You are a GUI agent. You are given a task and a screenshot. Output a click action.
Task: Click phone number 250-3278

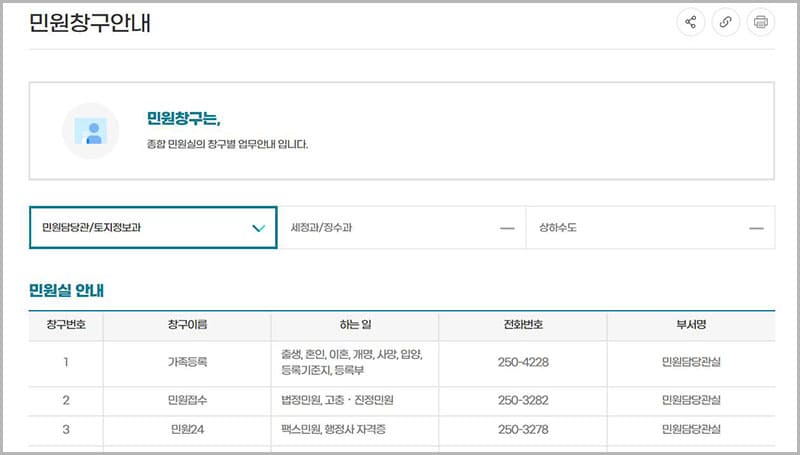(x=522, y=430)
